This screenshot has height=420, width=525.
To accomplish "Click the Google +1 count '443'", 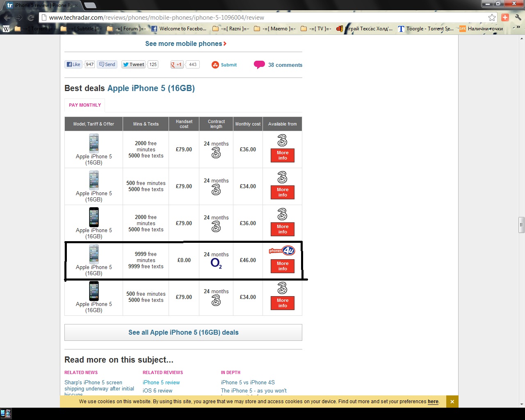I will pyautogui.click(x=193, y=64).
